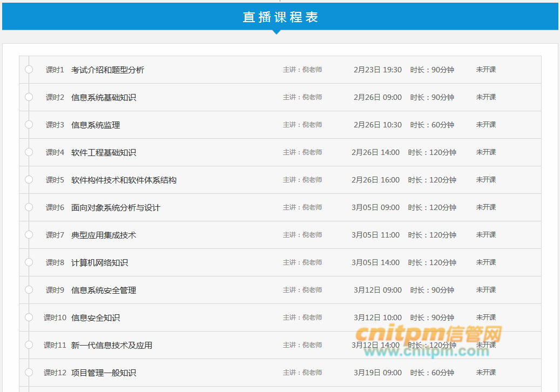Select the timeline circle for 课时2

pyautogui.click(x=29, y=97)
